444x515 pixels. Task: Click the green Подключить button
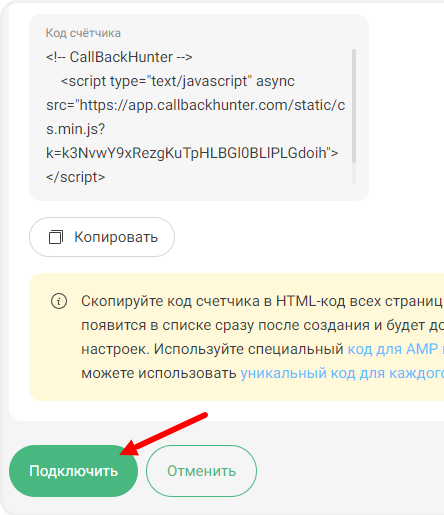[x=73, y=471]
